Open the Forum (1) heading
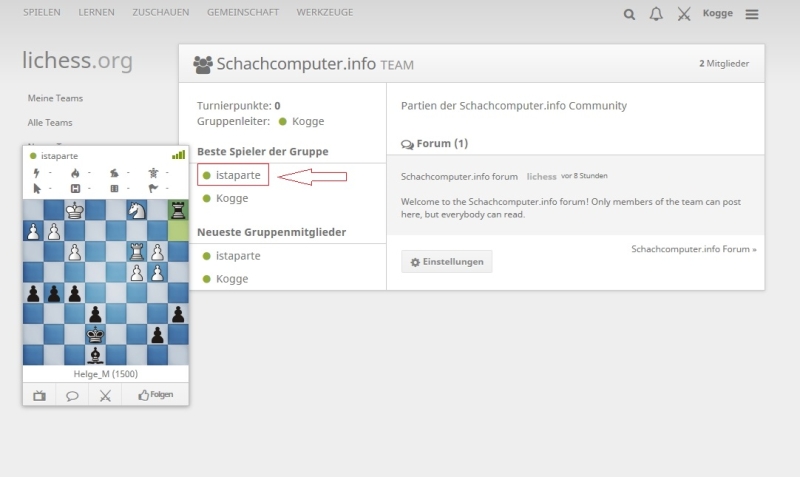 442,143
